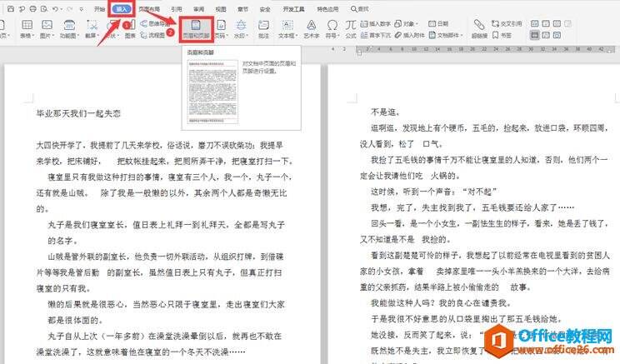Viewport: 620px width, 364px height.
Task: Switch to the 审阅 tab
Action: tap(199, 8)
